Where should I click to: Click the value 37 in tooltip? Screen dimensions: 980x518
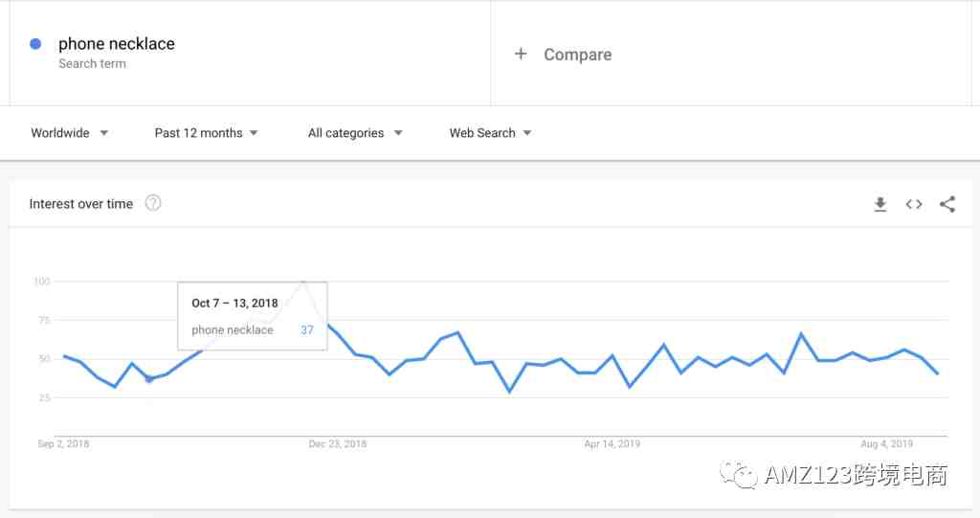tap(307, 329)
